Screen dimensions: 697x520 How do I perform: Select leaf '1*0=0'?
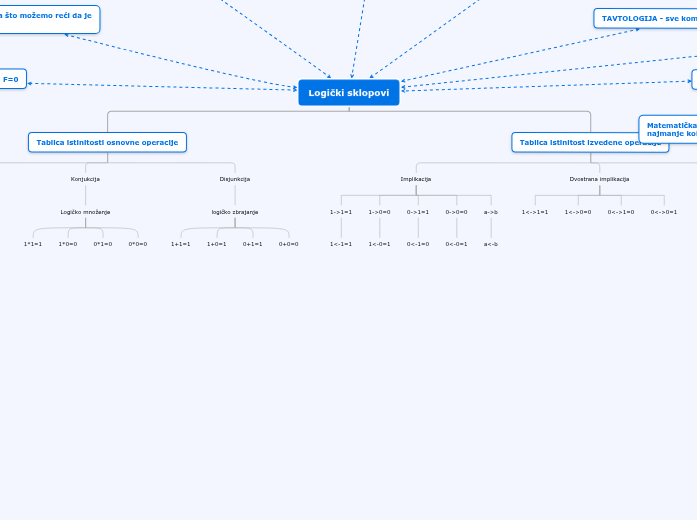tap(68, 244)
